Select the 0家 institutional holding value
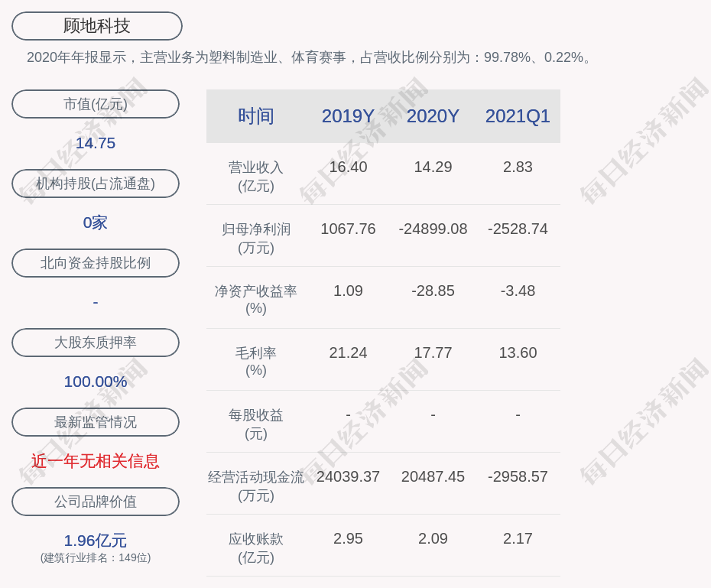The width and height of the screenshot is (711, 588). (96, 223)
